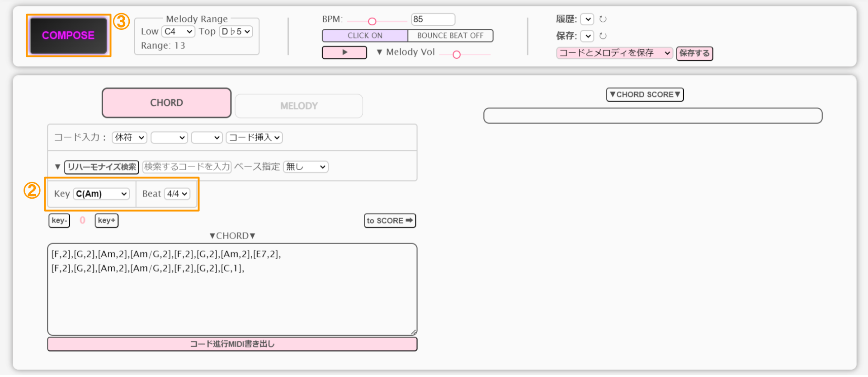Open the ベース指定 無し dropdown

(306, 167)
